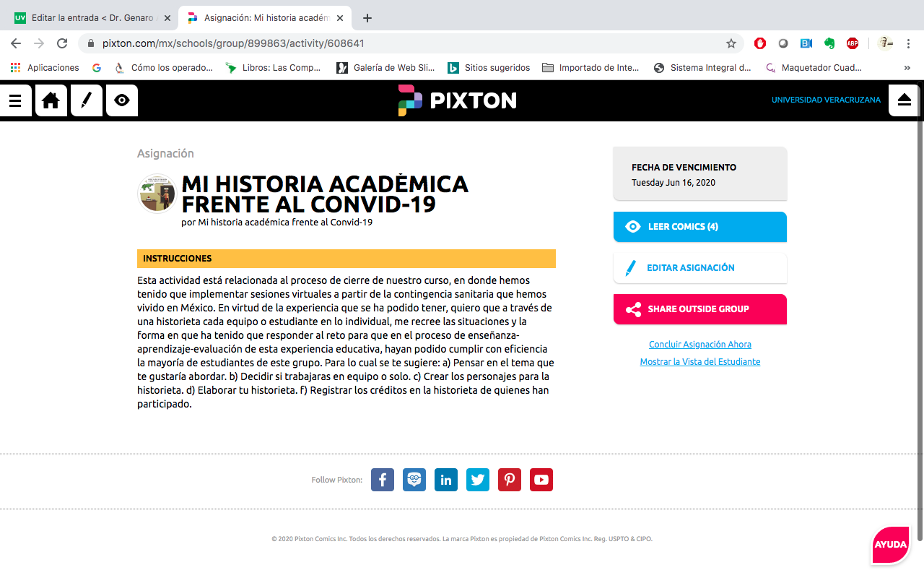The image size is (924, 578).
Task: Click the pencil icon in header
Action: (86, 101)
